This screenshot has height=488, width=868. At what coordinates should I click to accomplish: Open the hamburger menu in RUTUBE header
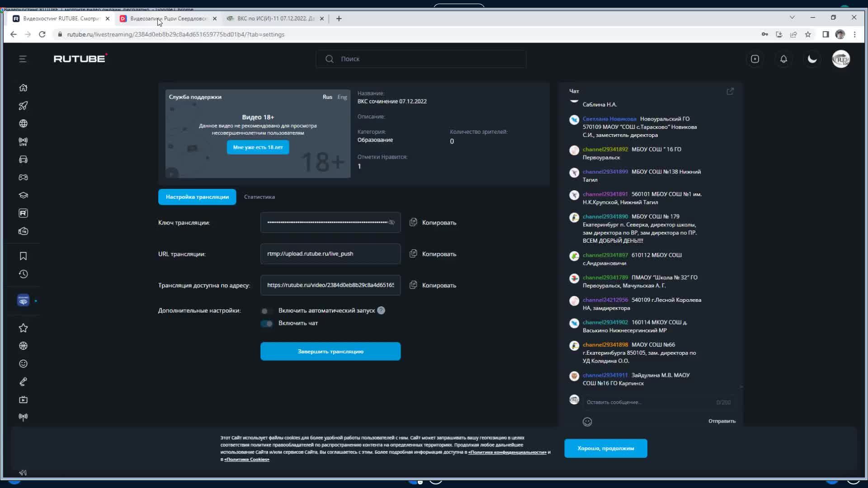(x=23, y=59)
